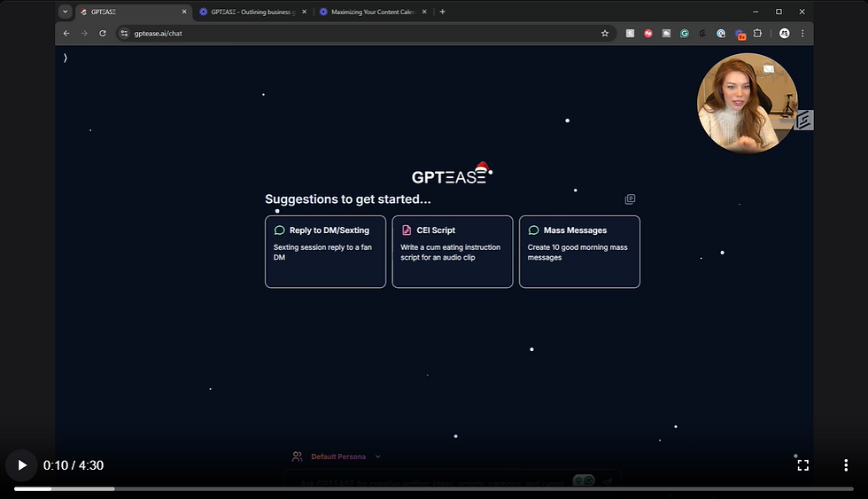Maximize the browser window
This screenshot has height=499, width=868.
point(779,12)
